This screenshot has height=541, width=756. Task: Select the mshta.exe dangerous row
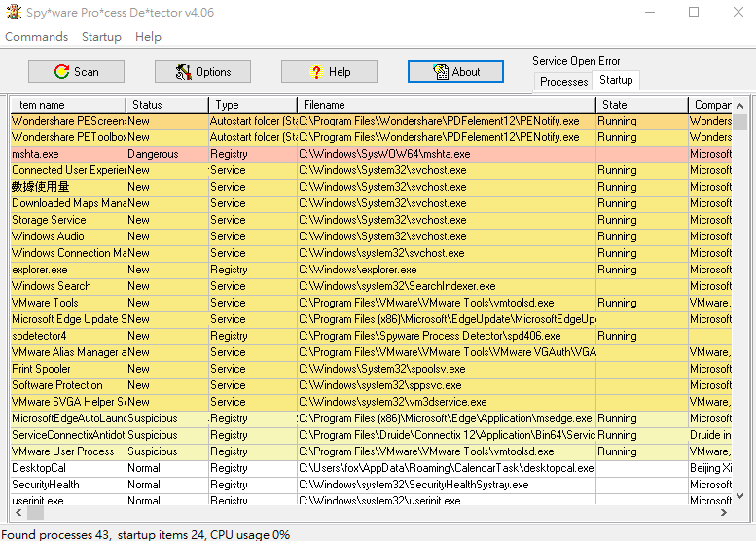click(x=372, y=154)
